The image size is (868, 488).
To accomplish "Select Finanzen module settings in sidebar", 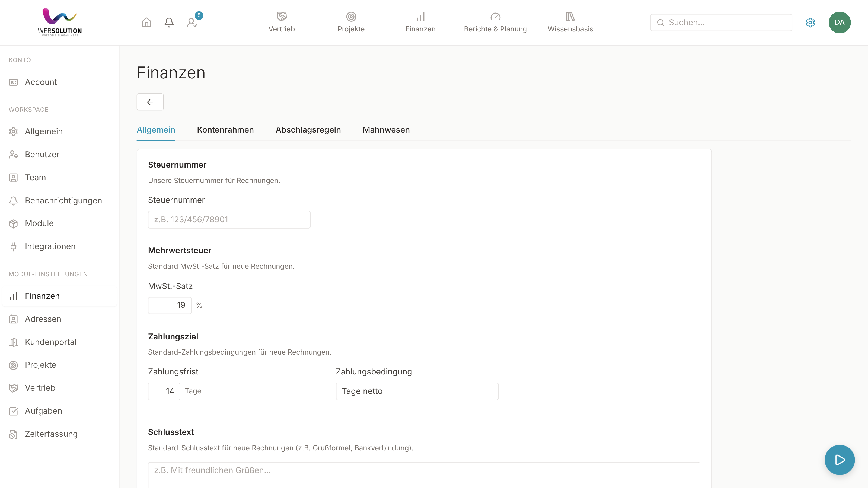I will (59, 296).
